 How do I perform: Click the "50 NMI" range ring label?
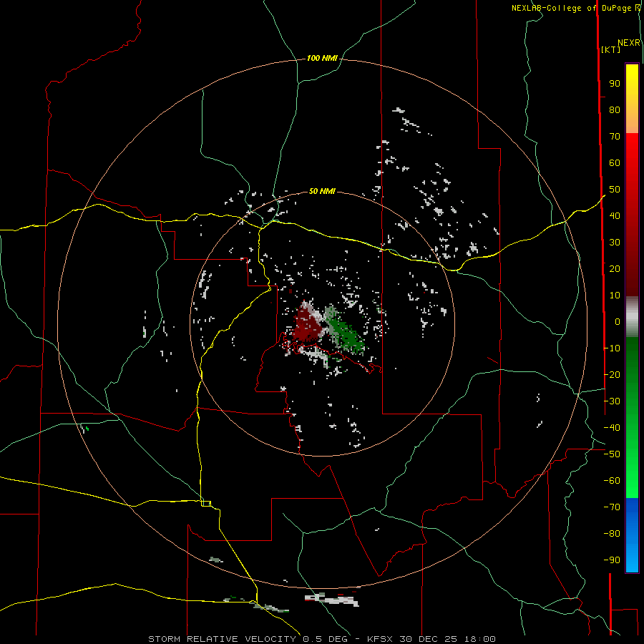point(322,191)
